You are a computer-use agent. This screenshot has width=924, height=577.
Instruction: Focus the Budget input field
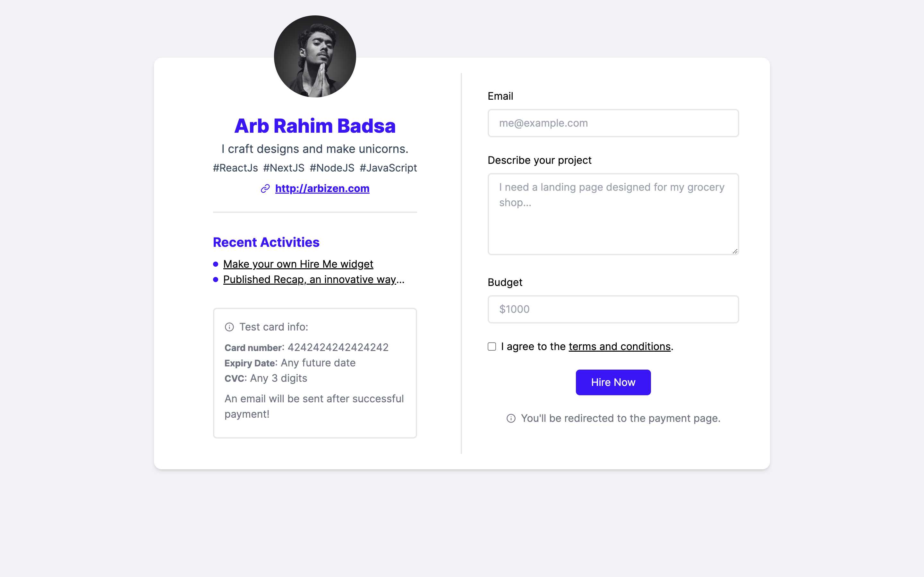pos(613,309)
